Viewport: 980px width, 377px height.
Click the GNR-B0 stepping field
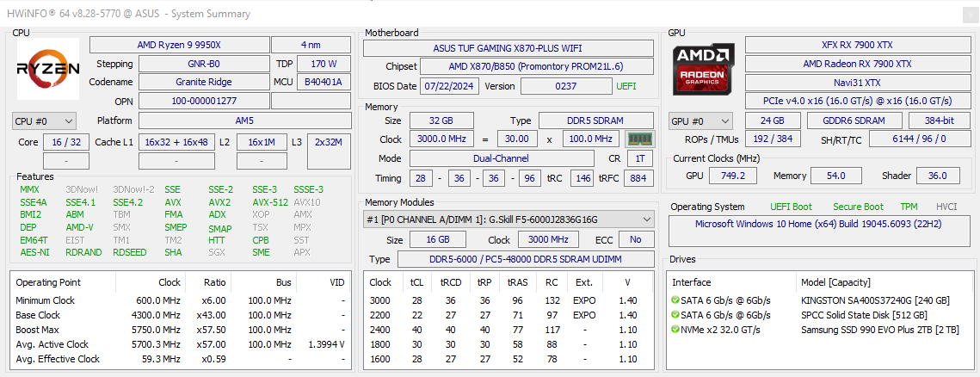tap(204, 64)
